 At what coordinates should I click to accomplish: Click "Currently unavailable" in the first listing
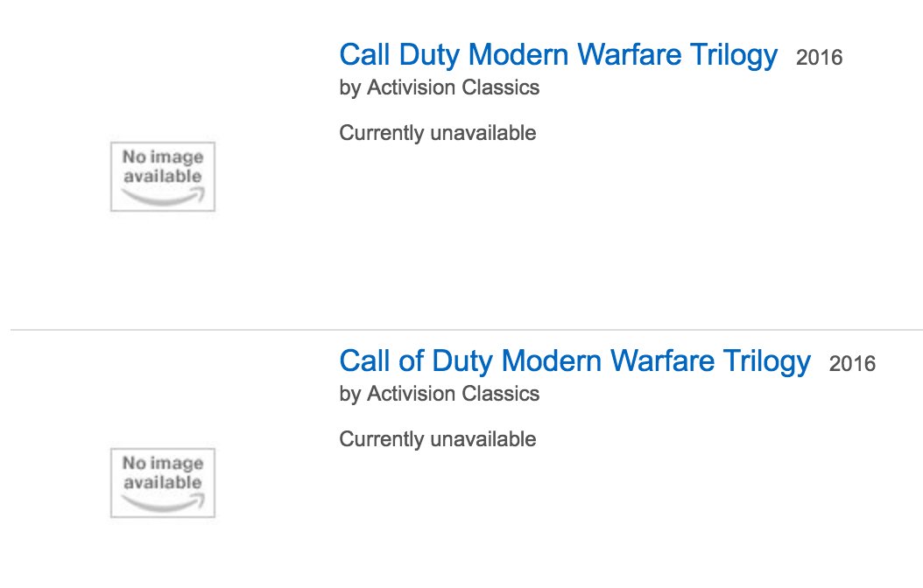[437, 133]
